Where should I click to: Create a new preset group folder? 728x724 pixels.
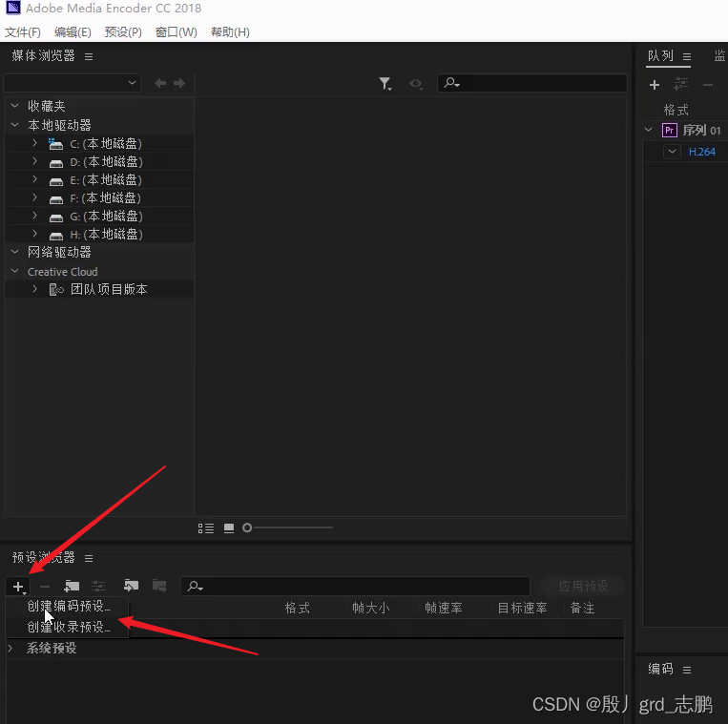pyautogui.click(x=72, y=587)
